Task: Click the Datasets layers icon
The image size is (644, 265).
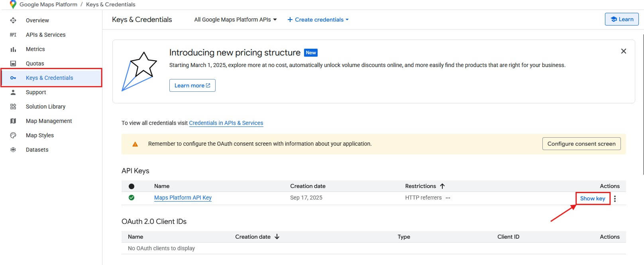Action: coord(13,150)
